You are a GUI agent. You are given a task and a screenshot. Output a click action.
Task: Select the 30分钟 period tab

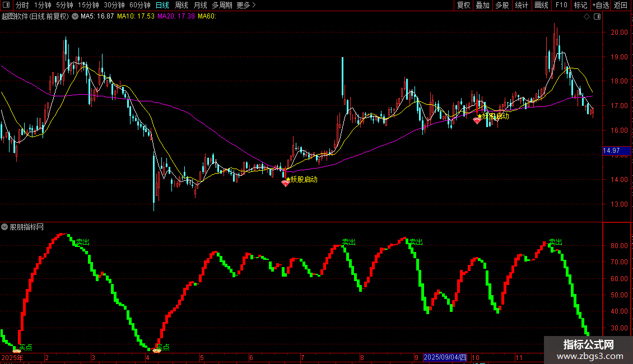point(114,5)
